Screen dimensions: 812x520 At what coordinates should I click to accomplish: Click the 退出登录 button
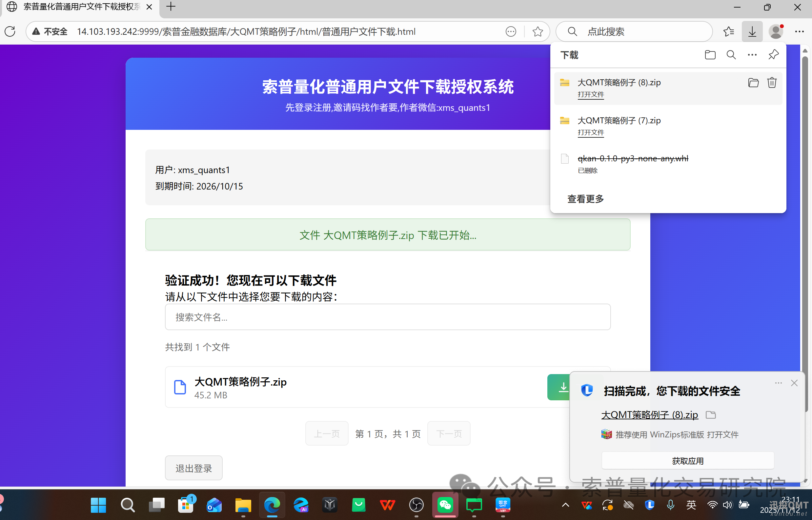click(x=193, y=468)
